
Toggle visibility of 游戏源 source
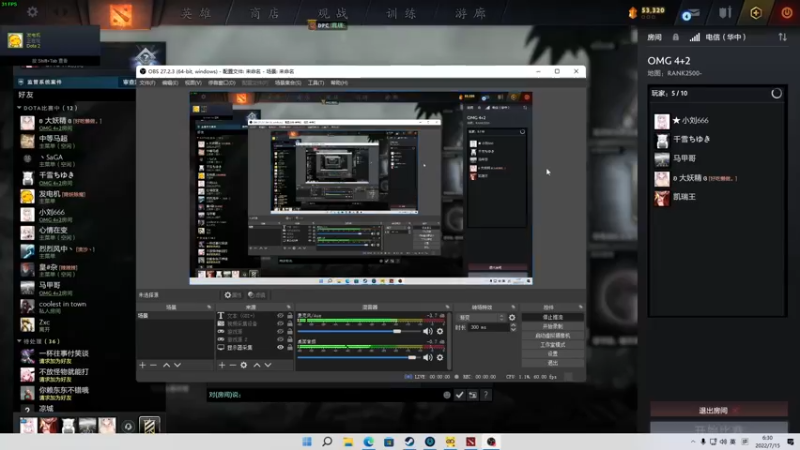280,331
